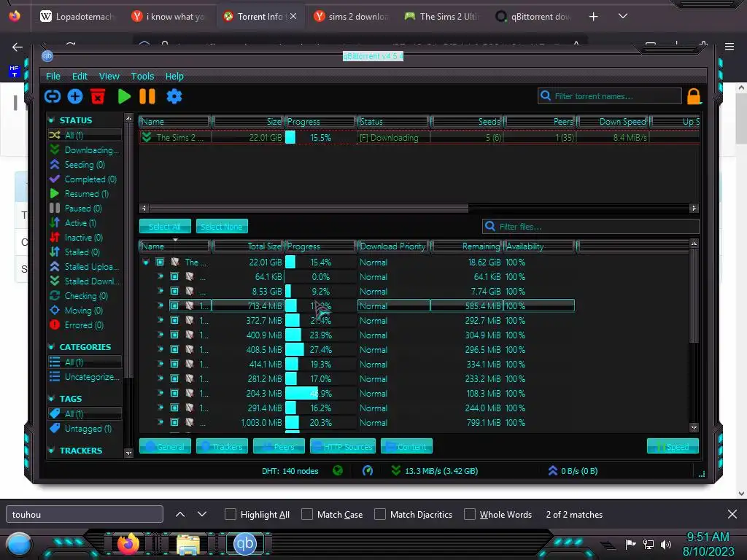Image resolution: width=747 pixels, height=560 pixels.
Task: Toggle the Match Diacritics checkbox
Action: coord(379,514)
